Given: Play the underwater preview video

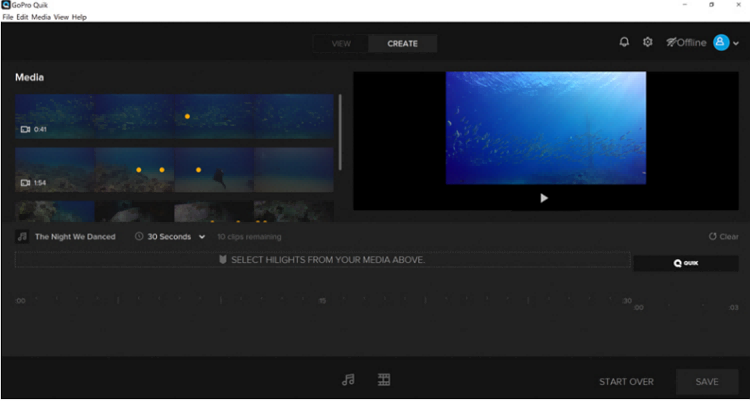Looking at the screenshot, I should (544, 198).
